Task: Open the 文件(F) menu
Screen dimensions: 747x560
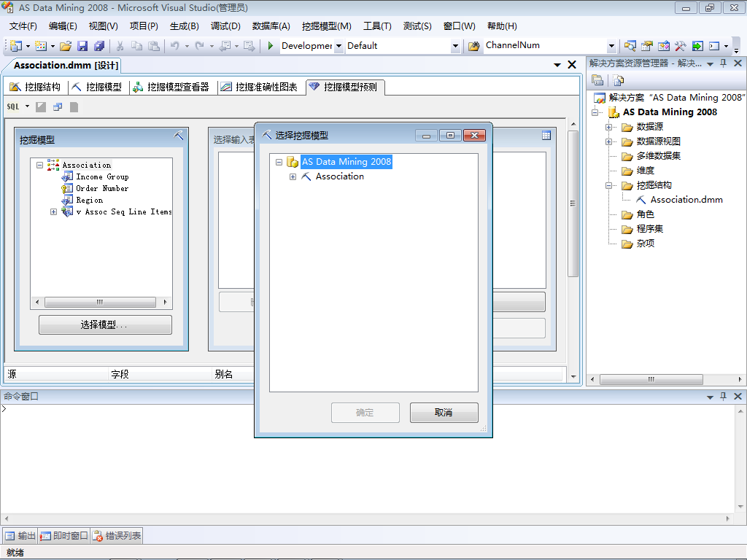Action: [x=23, y=26]
